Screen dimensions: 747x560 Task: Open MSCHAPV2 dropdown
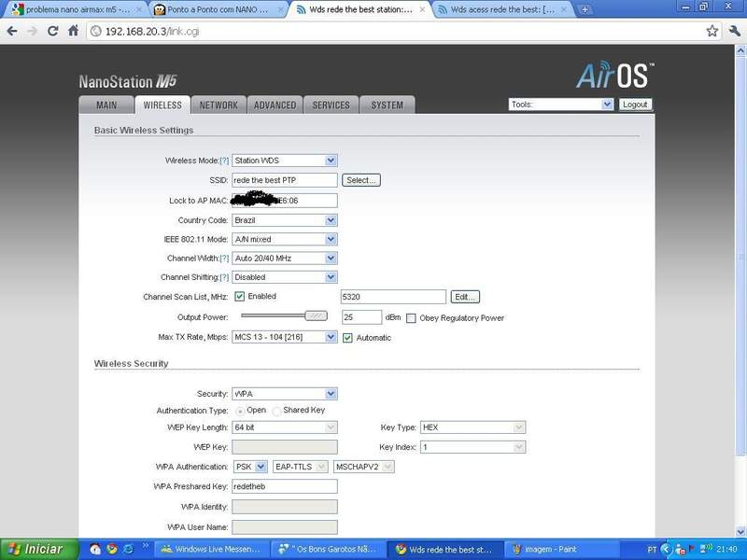pyautogui.click(x=364, y=467)
